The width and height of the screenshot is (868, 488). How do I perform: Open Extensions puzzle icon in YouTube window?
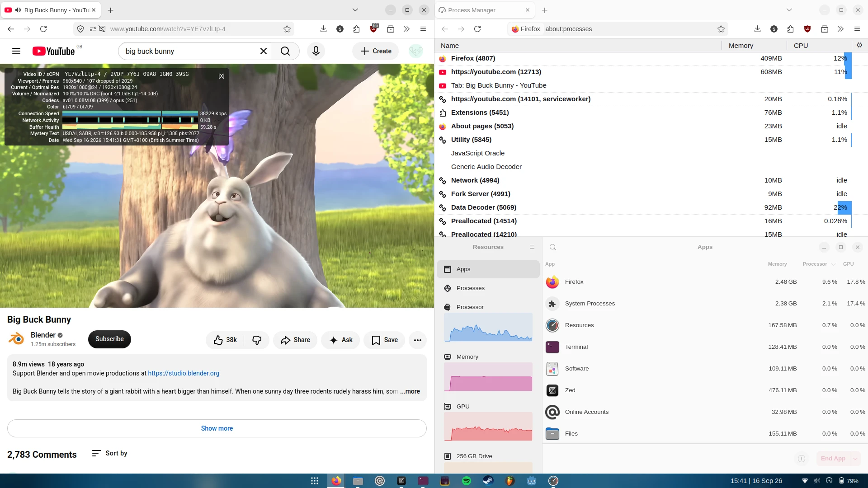coord(357,29)
